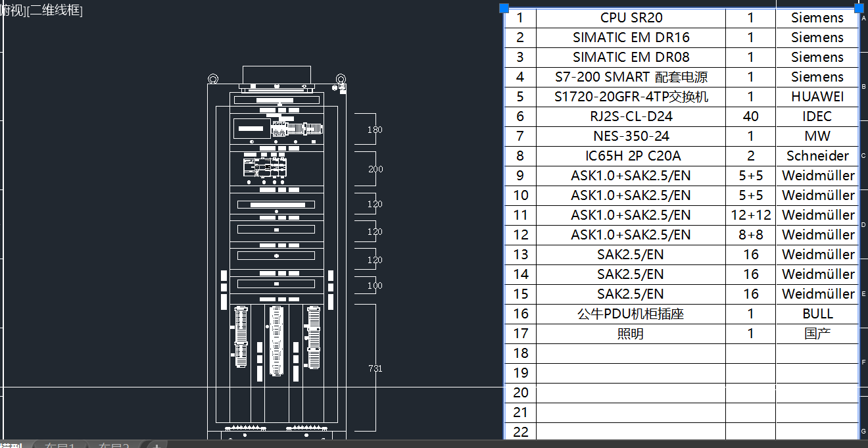Select the quantity 12+12 cell
The width and height of the screenshot is (868, 448).
point(751,215)
